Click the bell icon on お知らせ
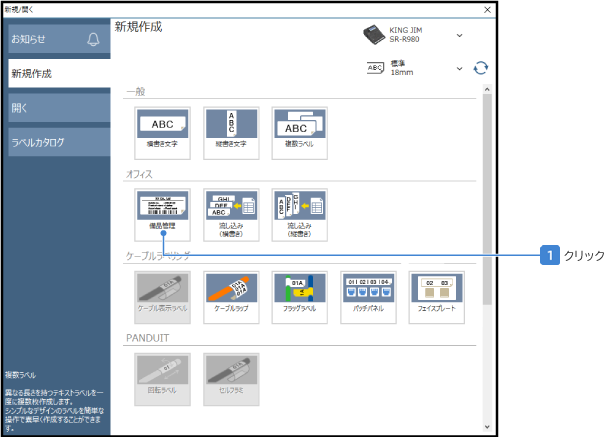The image size is (604, 437). 93,40
